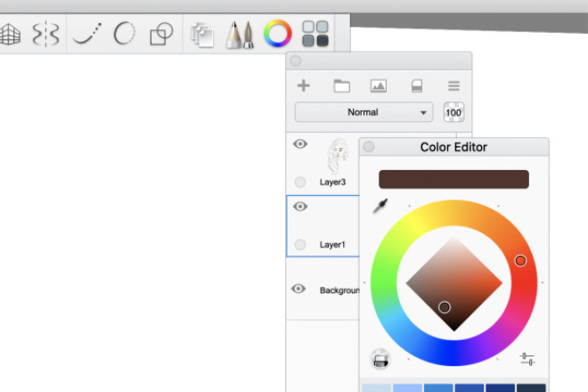Pick a color with the eyedropper
Image resolution: width=588 pixels, height=392 pixels.
click(380, 207)
